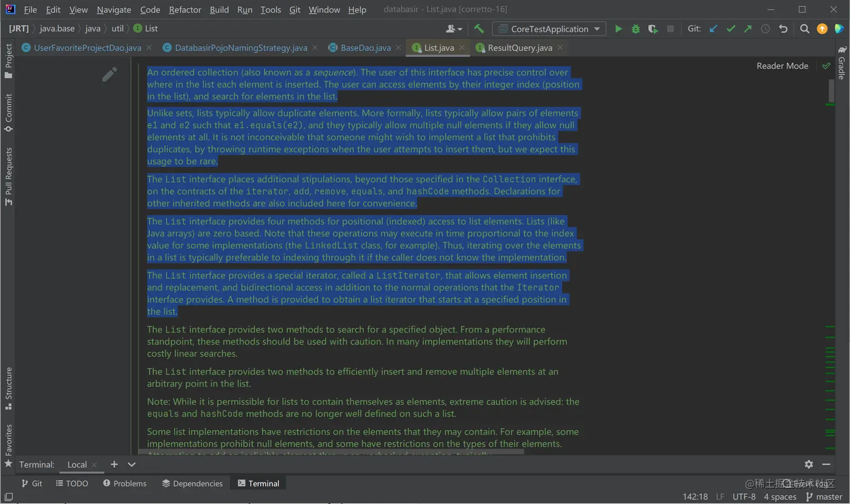This screenshot has height=504, width=850.
Task: Run with coverage icon
Action: click(653, 29)
